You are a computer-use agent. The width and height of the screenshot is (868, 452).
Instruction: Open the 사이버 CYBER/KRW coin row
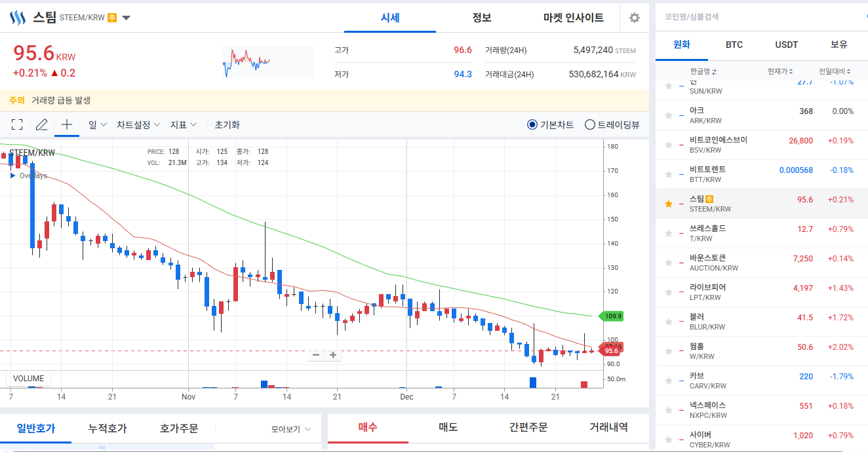click(x=762, y=439)
